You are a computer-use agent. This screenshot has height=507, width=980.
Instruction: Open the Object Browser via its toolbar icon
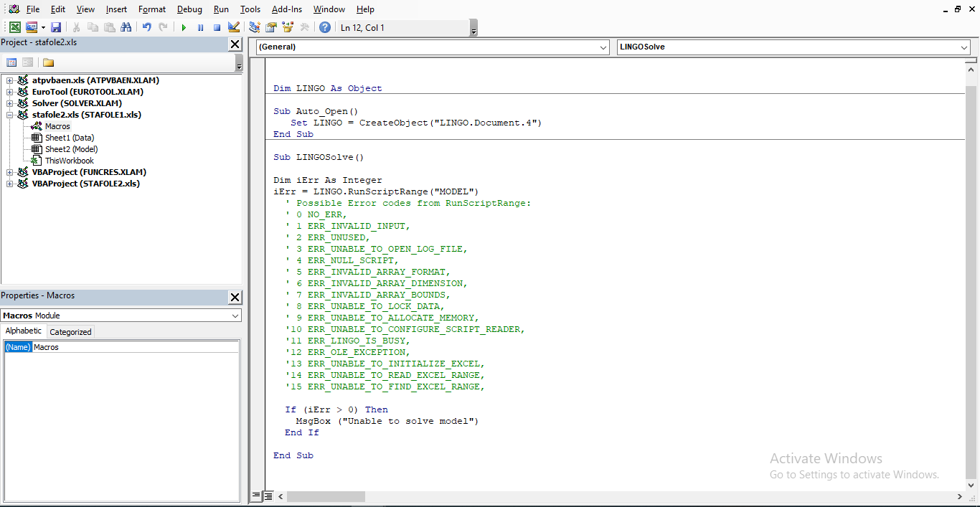(x=287, y=27)
